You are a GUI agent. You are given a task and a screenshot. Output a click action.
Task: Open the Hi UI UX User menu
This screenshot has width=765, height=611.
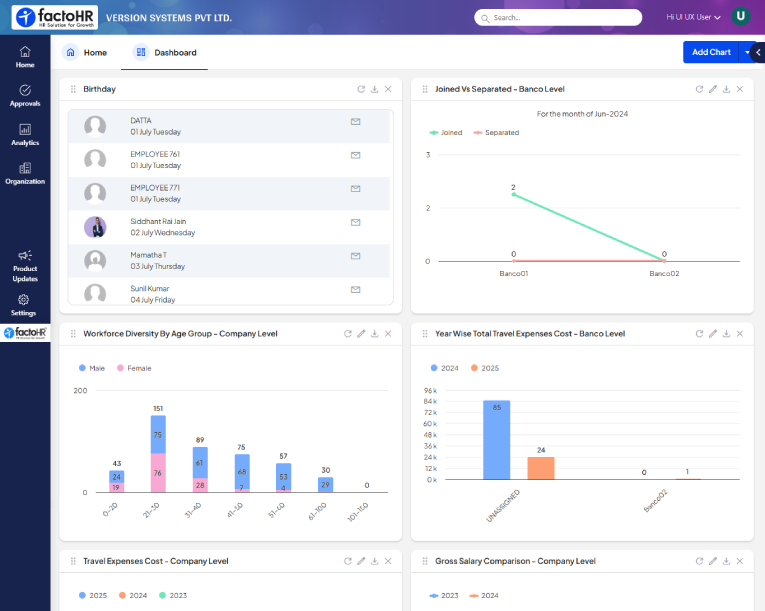[693, 17]
